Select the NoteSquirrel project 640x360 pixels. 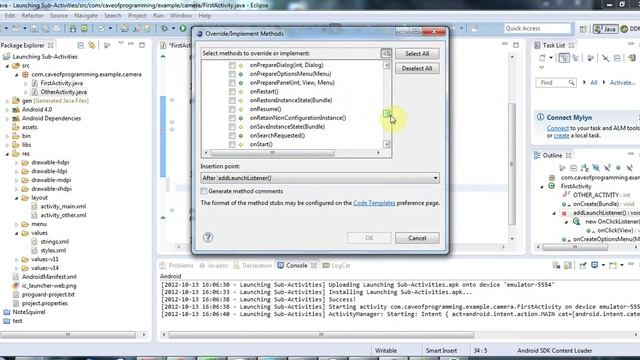[29, 312]
